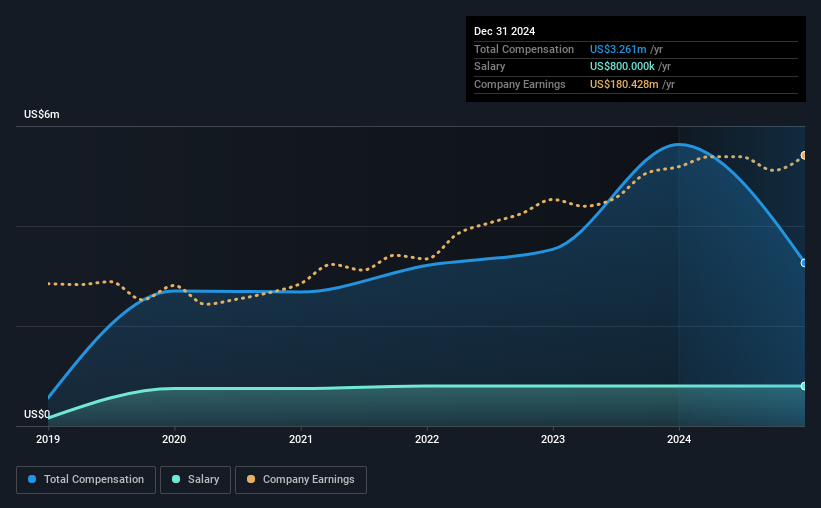Toggle the Salary legend button
This screenshot has width=821, height=508.
tap(195, 480)
